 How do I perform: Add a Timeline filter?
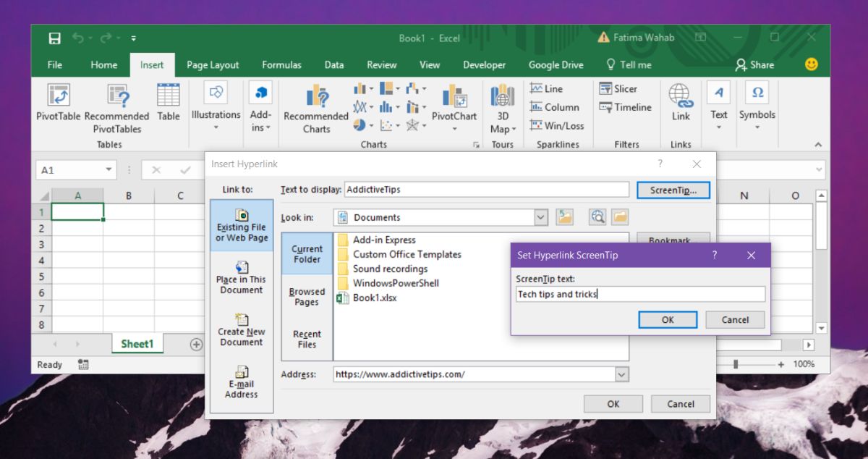coord(625,107)
